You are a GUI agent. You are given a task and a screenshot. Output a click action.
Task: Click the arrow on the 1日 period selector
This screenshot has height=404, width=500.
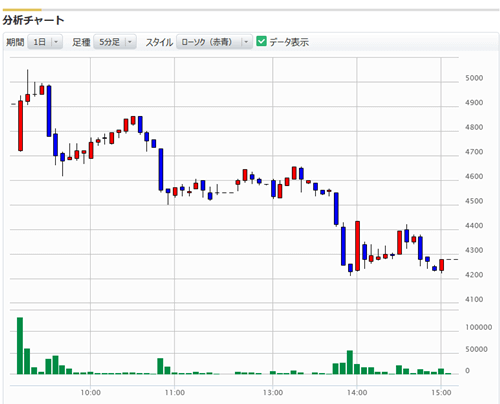[x=56, y=42]
